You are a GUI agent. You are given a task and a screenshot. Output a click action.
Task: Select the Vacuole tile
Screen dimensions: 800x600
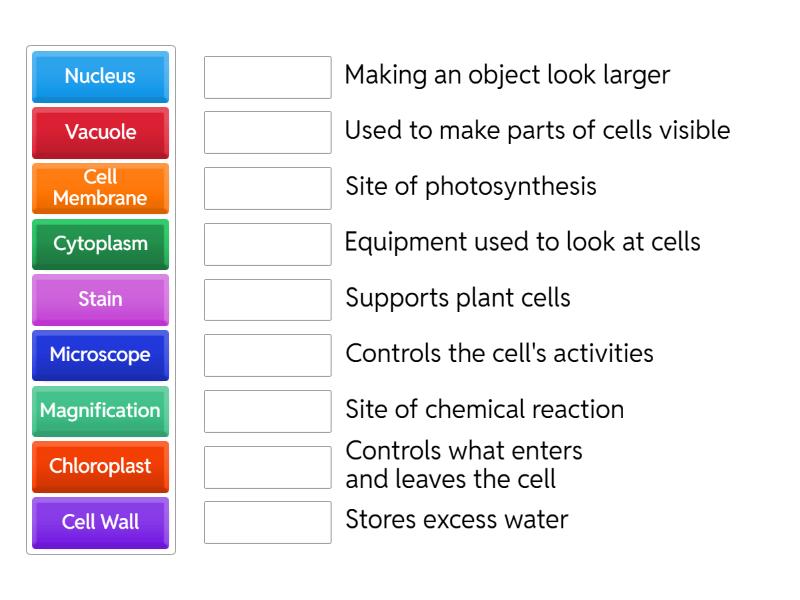pyautogui.click(x=100, y=133)
